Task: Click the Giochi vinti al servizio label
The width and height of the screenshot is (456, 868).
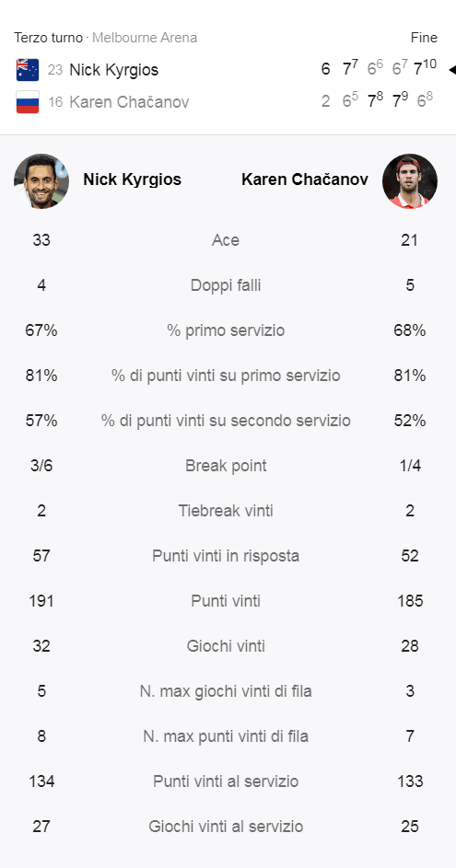Action: point(226,827)
